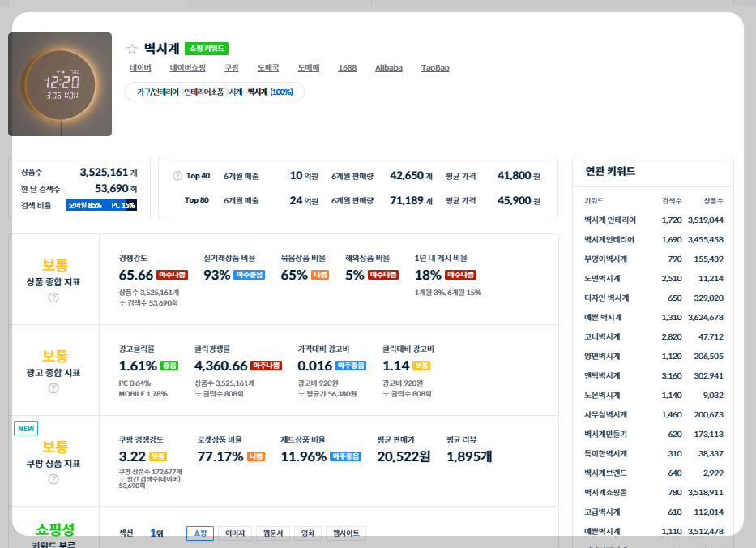
Task: Click the help icon beside Top 40
Action: pyautogui.click(x=177, y=176)
